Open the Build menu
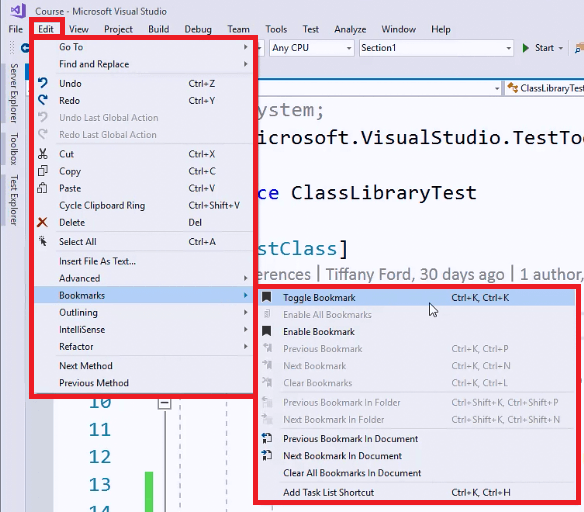Viewport: 584px width, 512px height. (x=159, y=29)
